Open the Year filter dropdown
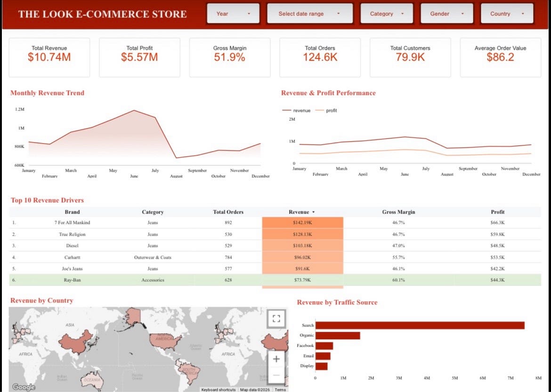The height and width of the screenshot is (392, 551). coord(233,14)
